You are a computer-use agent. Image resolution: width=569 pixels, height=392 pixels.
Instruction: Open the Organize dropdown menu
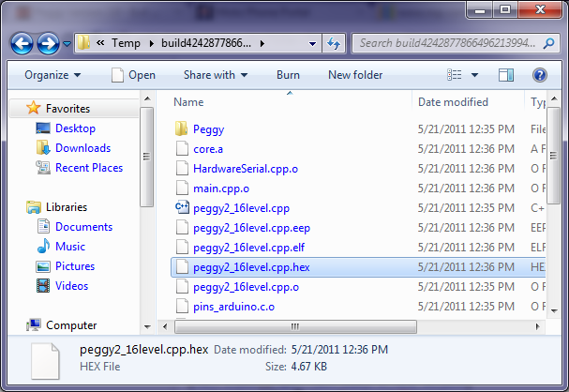click(x=52, y=75)
